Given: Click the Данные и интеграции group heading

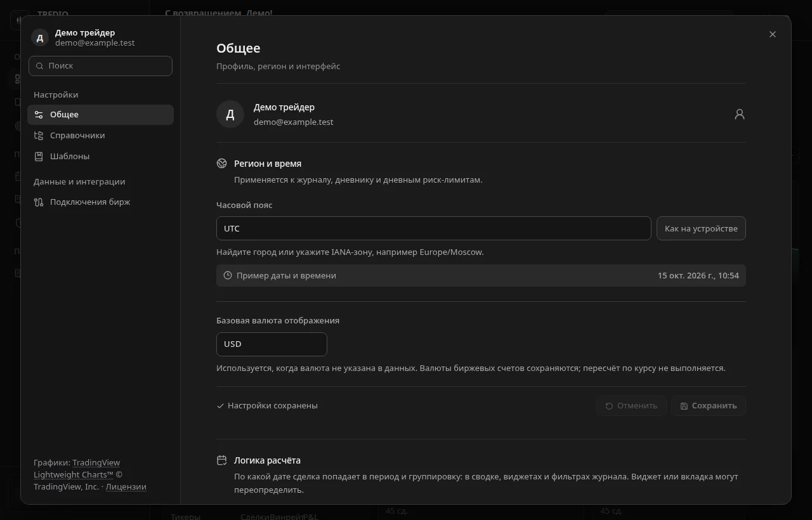Looking at the screenshot, I should (x=79, y=182).
